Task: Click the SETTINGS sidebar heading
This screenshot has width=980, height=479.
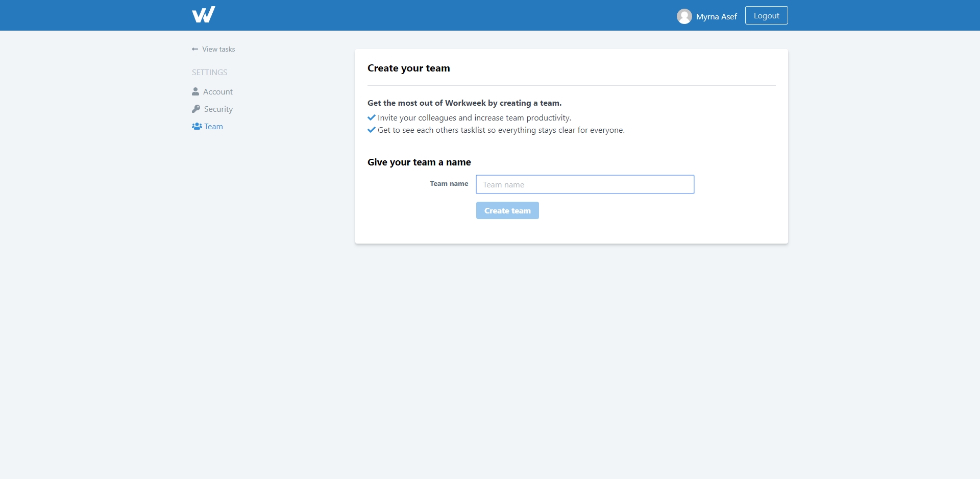Action: click(x=209, y=73)
